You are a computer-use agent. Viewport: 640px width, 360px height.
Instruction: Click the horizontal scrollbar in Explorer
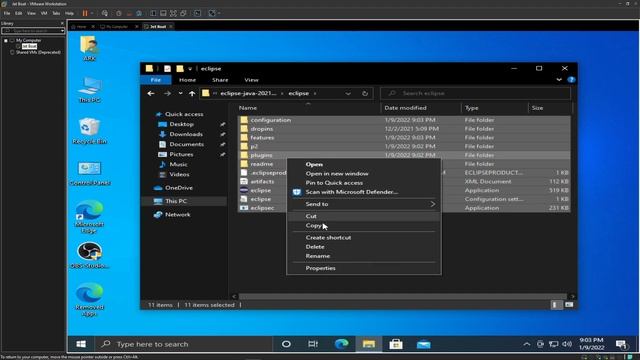click(402, 296)
